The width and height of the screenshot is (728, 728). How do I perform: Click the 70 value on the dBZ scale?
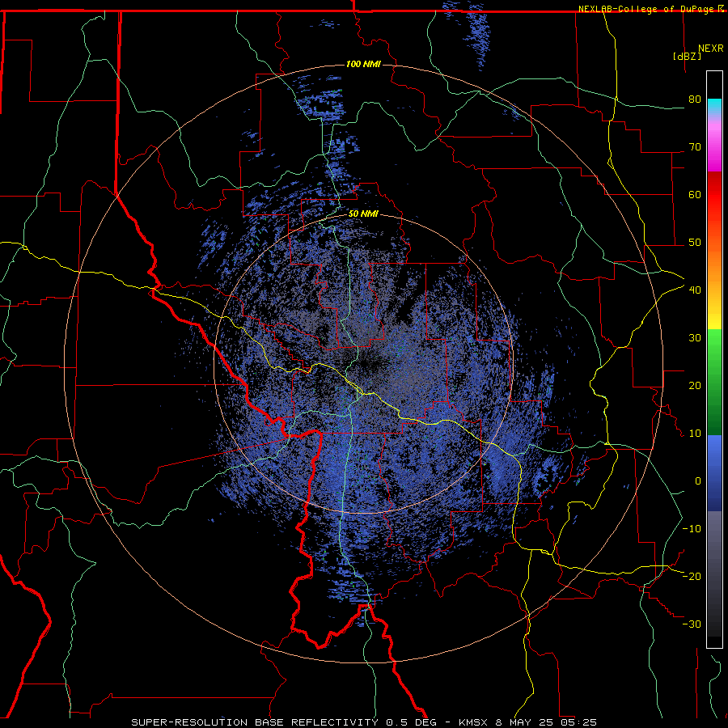(x=695, y=146)
